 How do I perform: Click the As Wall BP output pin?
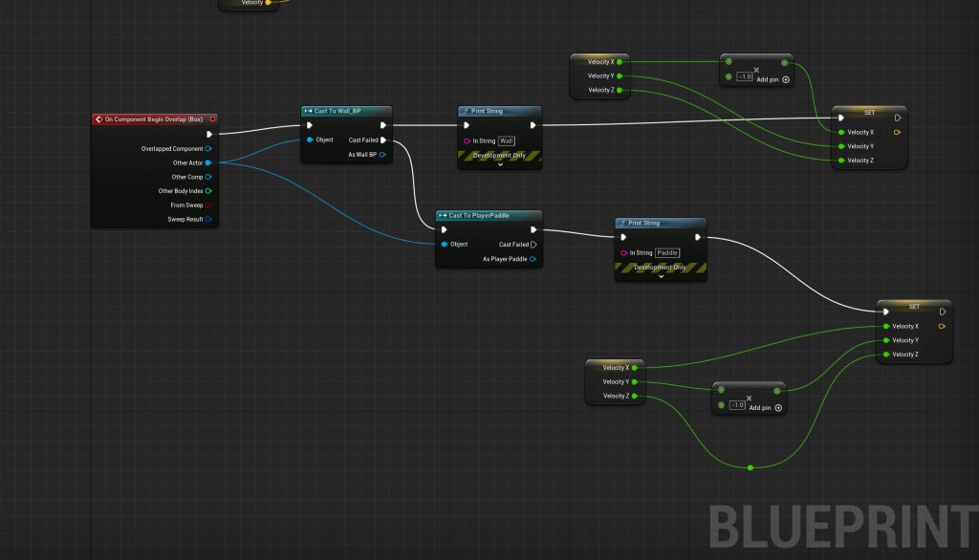coord(382,154)
